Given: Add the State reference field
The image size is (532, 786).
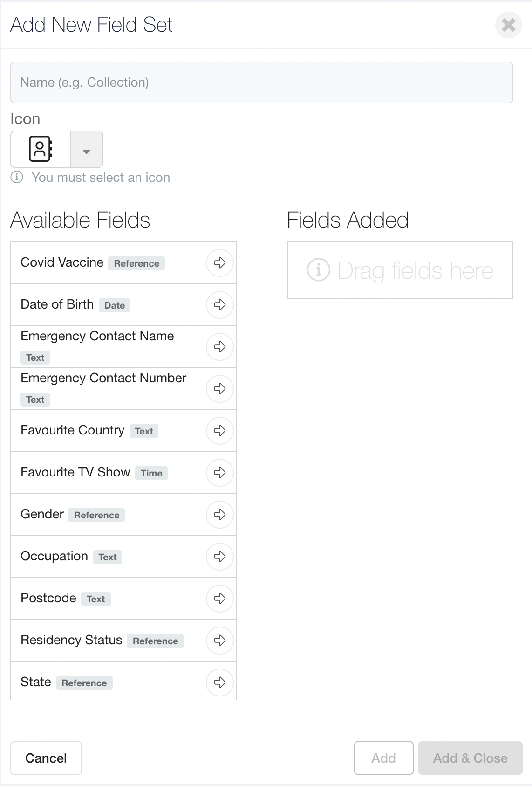Looking at the screenshot, I should pyautogui.click(x=219, y=682).
